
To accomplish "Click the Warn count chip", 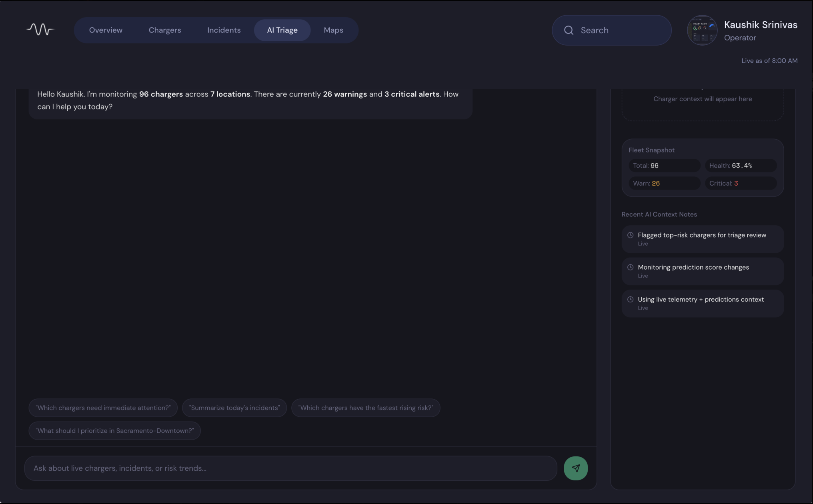I will [x=664, y=184].
